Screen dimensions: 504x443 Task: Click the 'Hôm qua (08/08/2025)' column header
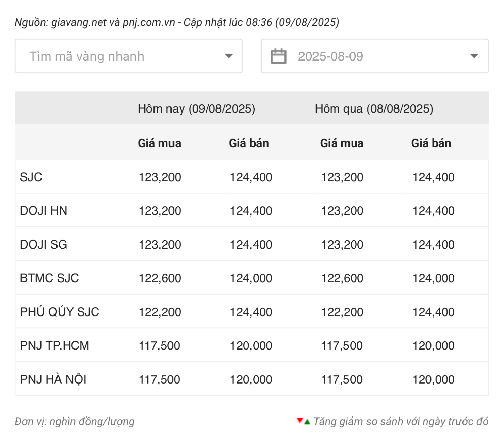tap(374, 109)
